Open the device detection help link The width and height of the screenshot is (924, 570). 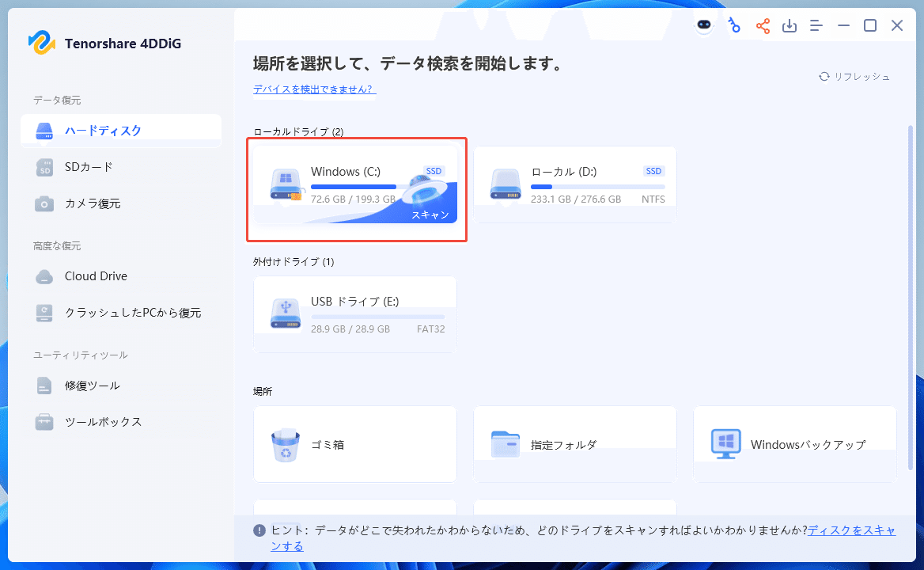point(313,90)
